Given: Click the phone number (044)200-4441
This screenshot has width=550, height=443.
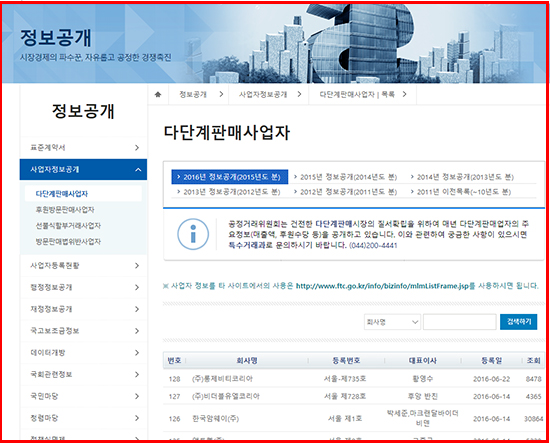Looking at the screenshot, I should (373, 246).
